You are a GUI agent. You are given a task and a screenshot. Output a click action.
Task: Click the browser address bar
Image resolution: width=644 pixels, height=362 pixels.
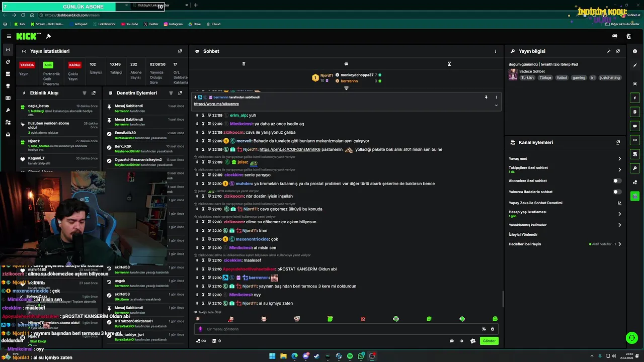pos(302,15)
